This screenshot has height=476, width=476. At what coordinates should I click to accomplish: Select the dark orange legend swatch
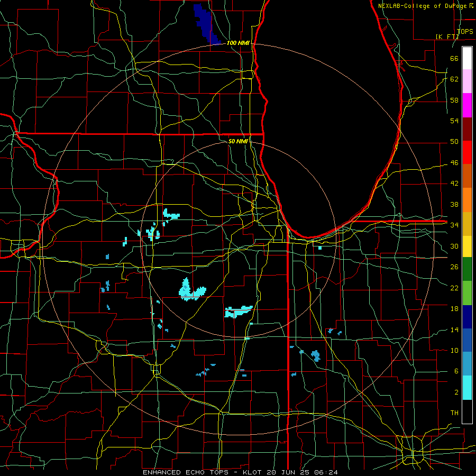(x=467, y=176)
